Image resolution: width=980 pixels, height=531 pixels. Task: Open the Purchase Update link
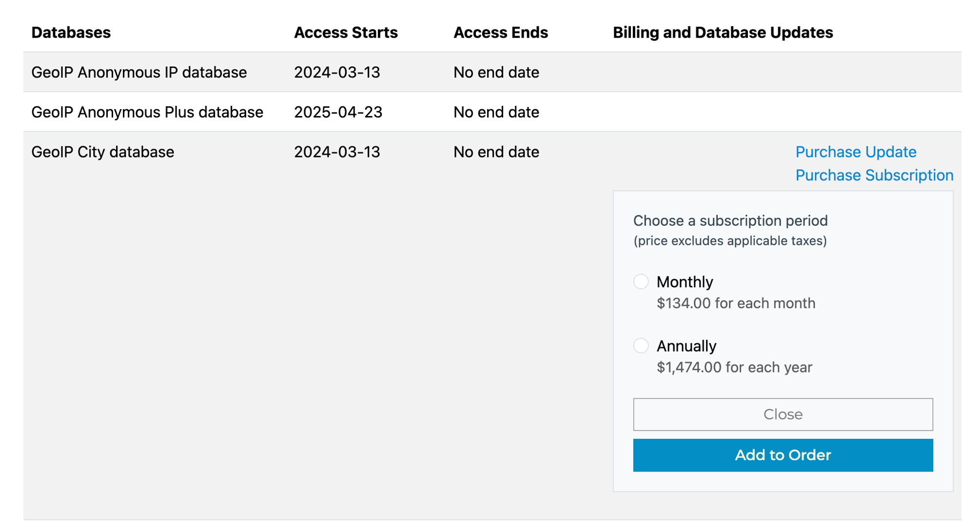pos(856,152)
